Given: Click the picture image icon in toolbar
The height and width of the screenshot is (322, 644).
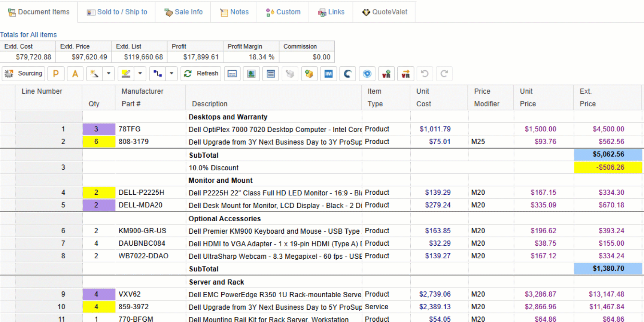Looking at the screenshot, I should [251, 74].
